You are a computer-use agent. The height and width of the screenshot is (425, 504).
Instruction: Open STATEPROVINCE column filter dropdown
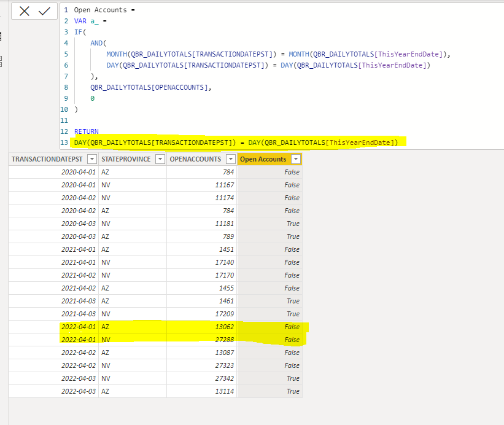point(160,159)
